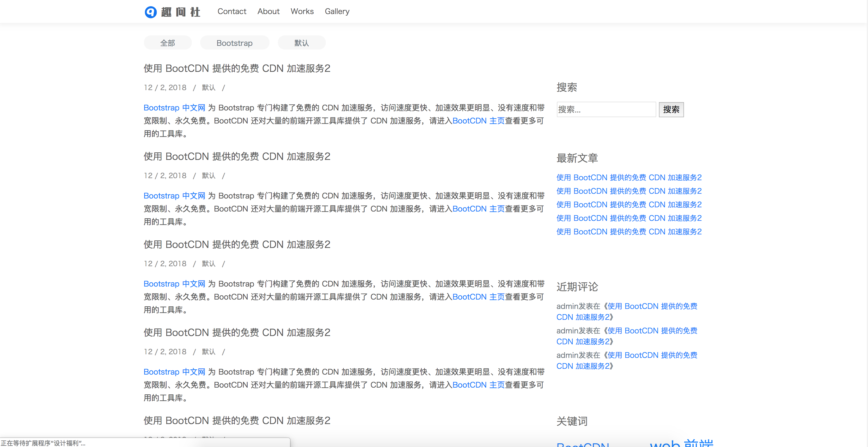Screen dimensions: 868x447
Task: Open the Works navigation link
Action: point(302,11)
